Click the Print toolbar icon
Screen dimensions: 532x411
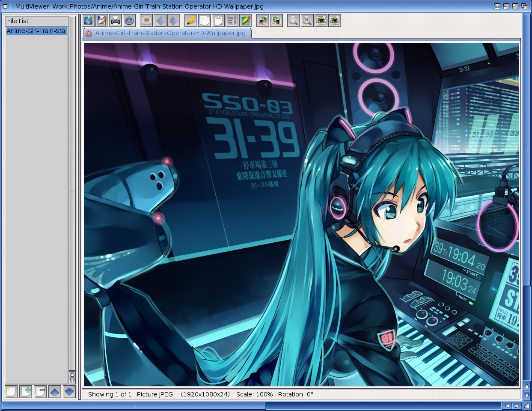click(116, 20)
